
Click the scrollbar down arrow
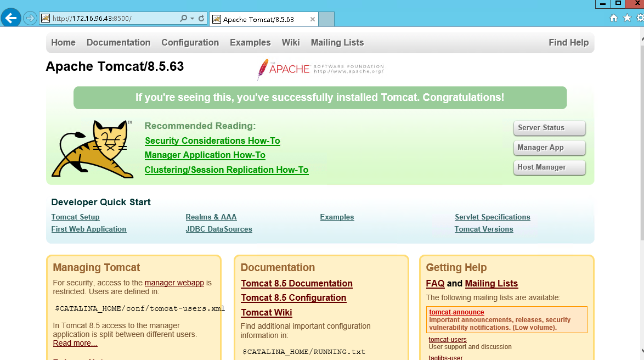point(642,351)
